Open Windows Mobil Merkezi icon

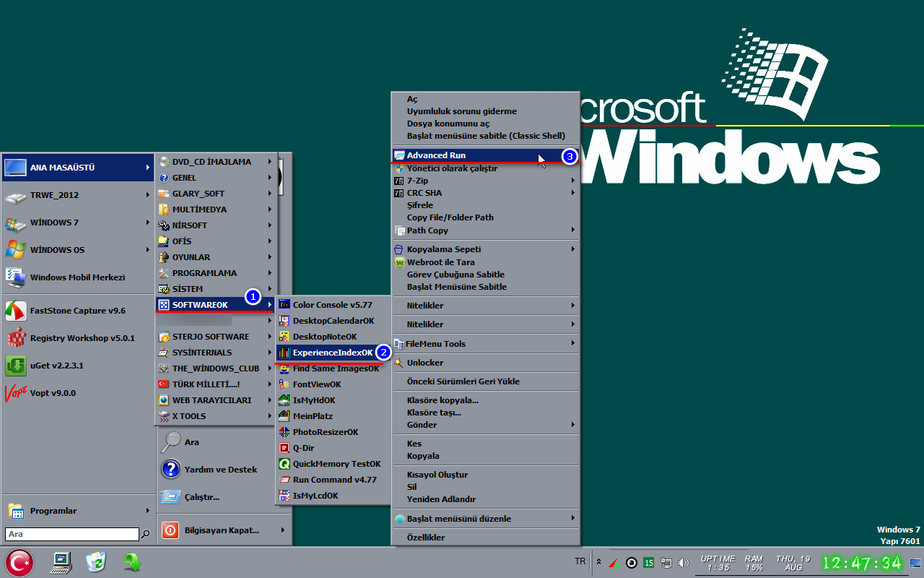(16, 277)
